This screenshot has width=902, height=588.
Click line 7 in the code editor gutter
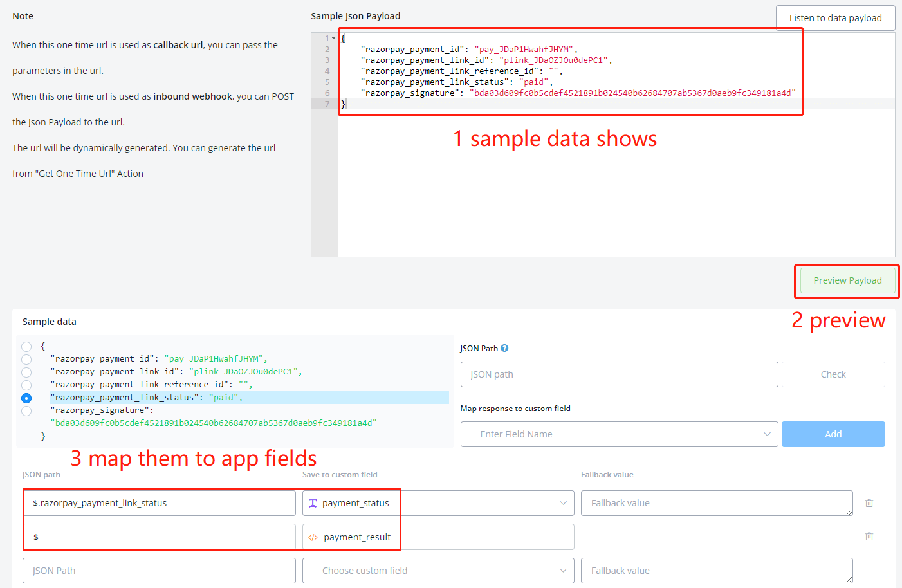tap(327, 104)
